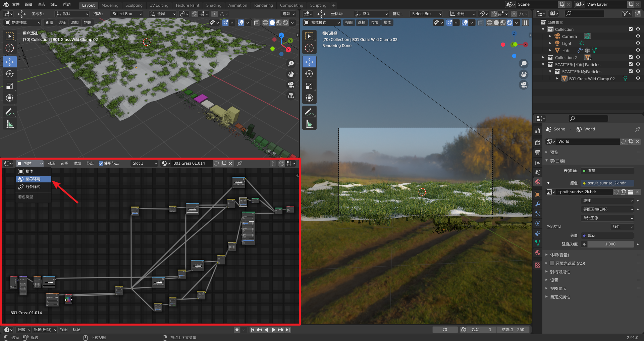Open left viewport object mode dropdown
The image size is (644, 341).
coord(22,22)
